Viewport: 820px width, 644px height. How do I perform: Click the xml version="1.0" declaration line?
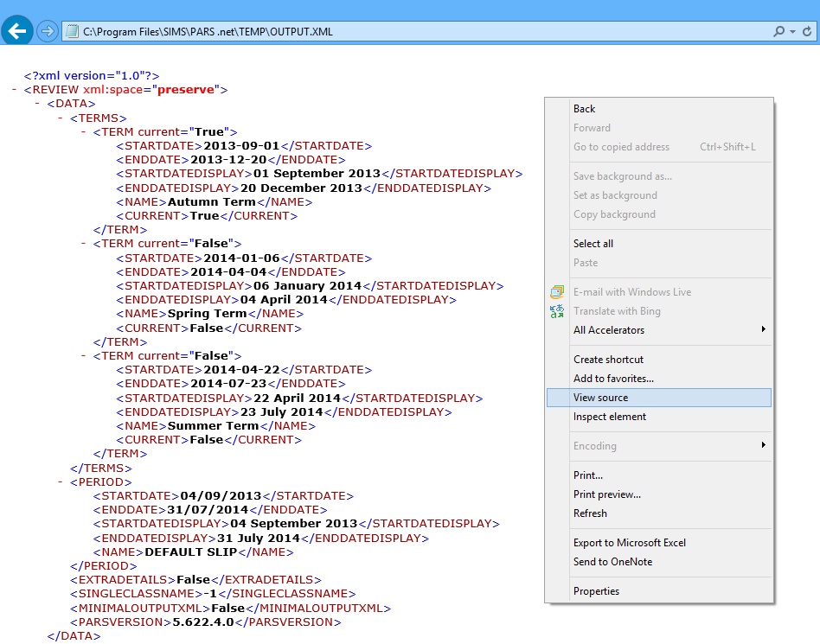coord(92,76)
